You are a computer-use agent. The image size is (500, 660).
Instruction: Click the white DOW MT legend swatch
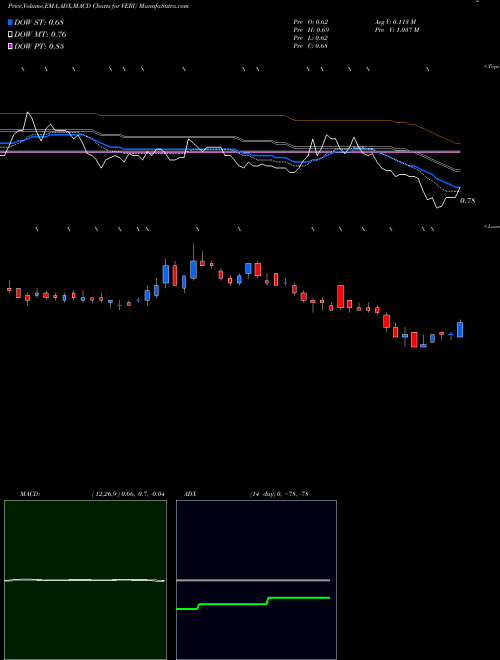coord(11,35)
